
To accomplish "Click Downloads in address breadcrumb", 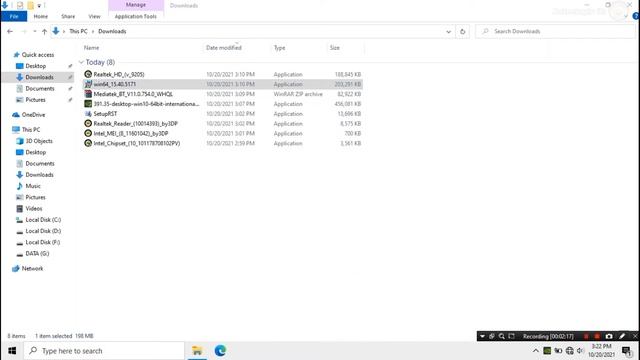I will pos(112,31).
